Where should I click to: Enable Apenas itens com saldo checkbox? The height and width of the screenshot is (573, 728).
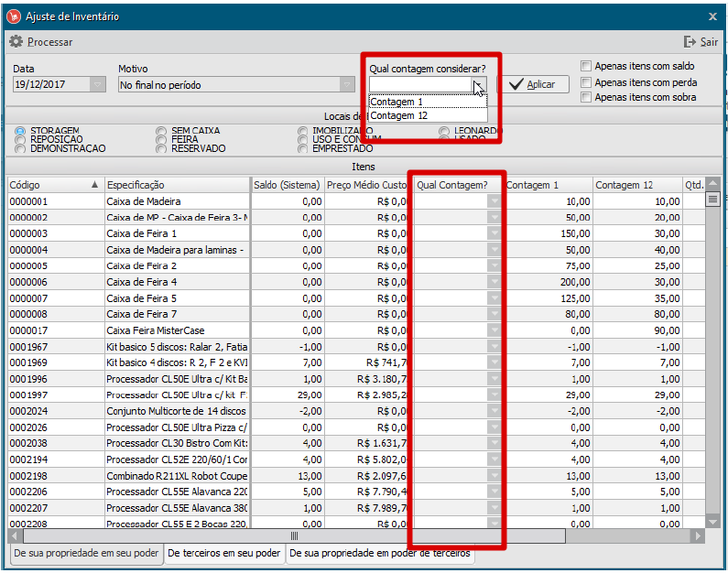pos(586,66)
